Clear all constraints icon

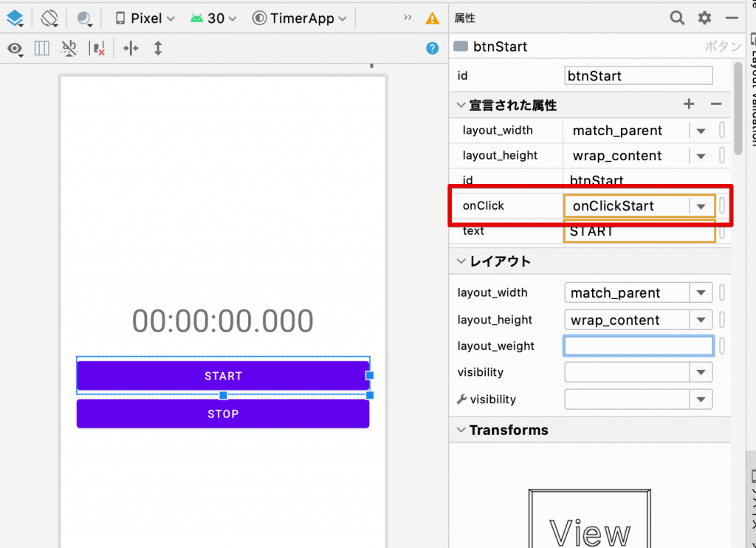coord(98,49)
